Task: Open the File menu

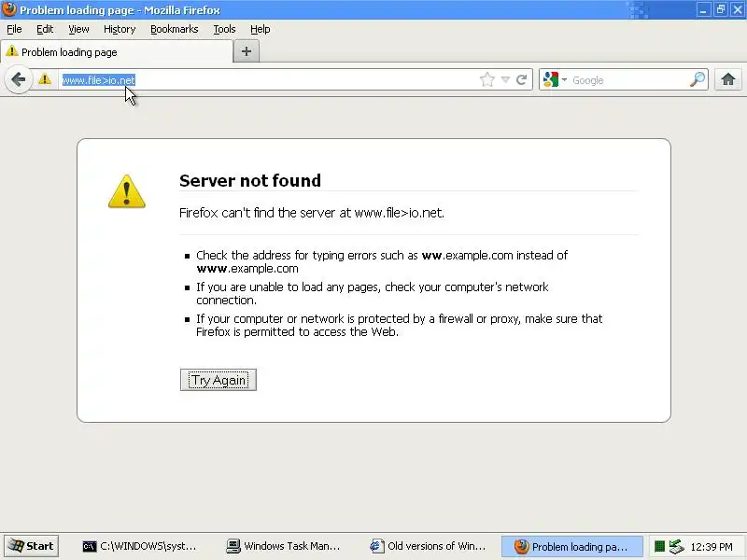Action: 14,29
